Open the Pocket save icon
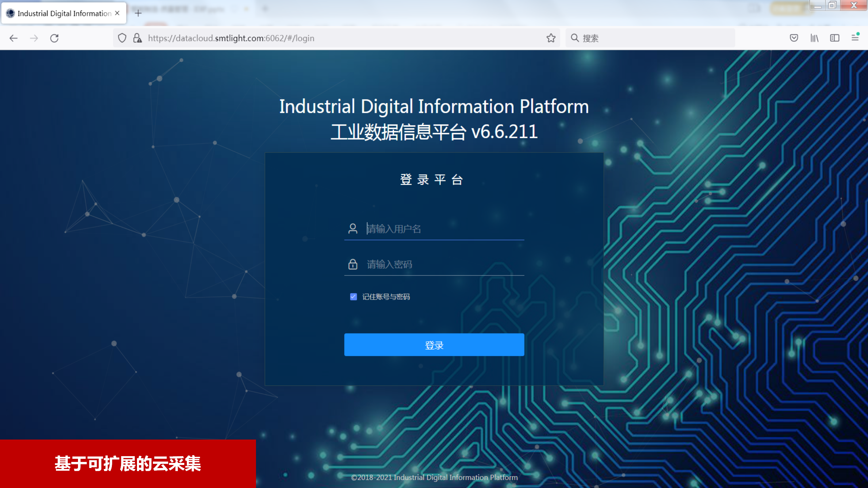This screenshot has width=868, height=488. coord(794,38)
